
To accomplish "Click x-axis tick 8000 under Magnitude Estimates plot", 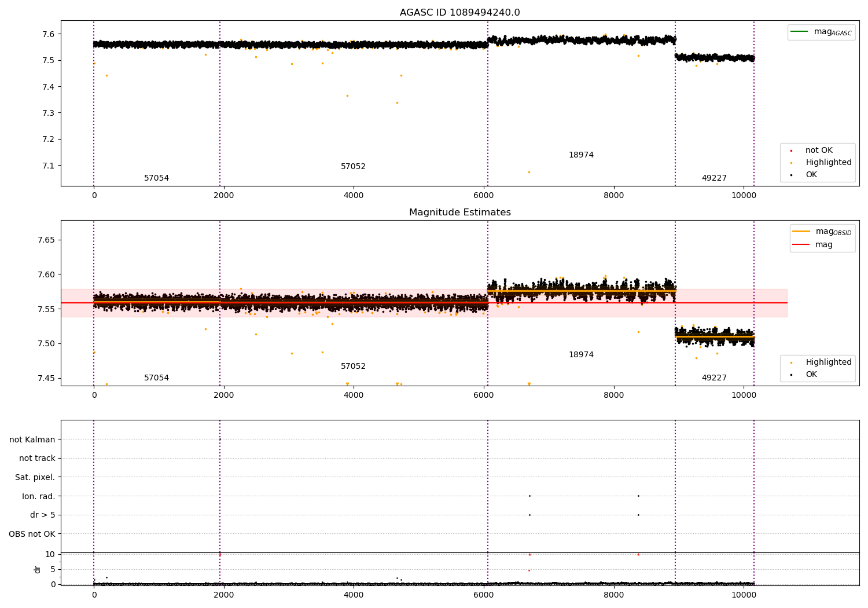I will (x=613, y=395).
